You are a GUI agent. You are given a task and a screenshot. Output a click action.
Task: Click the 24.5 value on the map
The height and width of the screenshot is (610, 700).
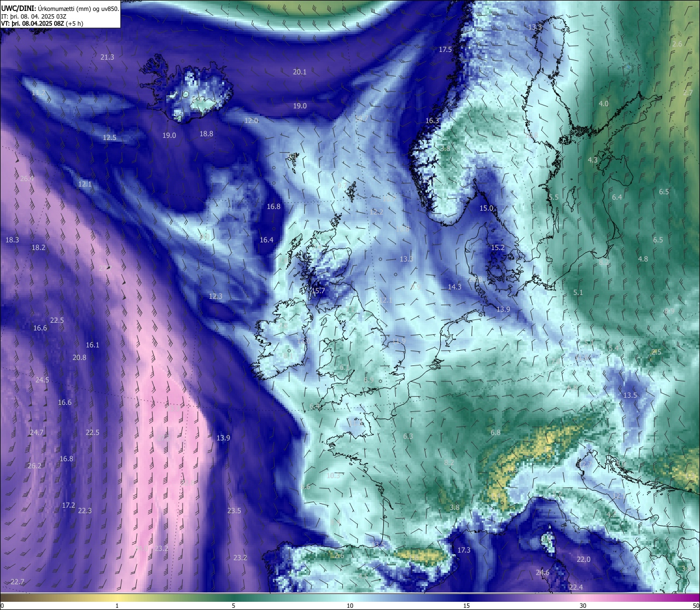(x=42, y=380)
